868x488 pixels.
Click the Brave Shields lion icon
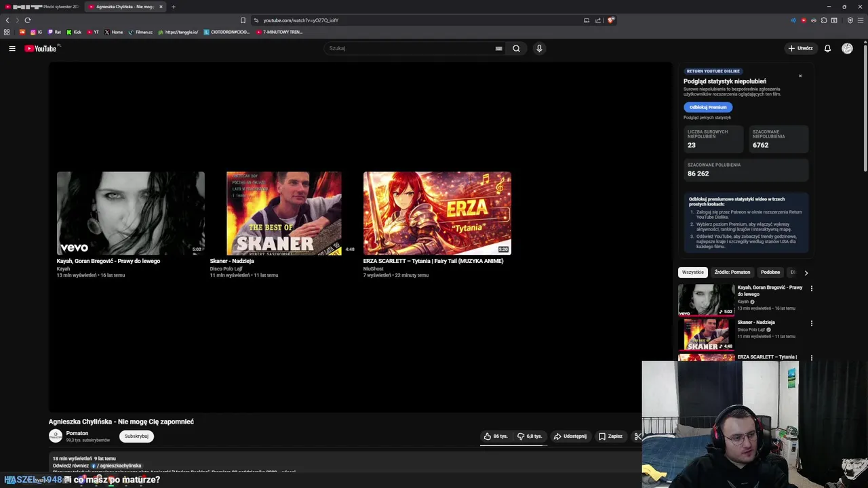coord(610,20)
